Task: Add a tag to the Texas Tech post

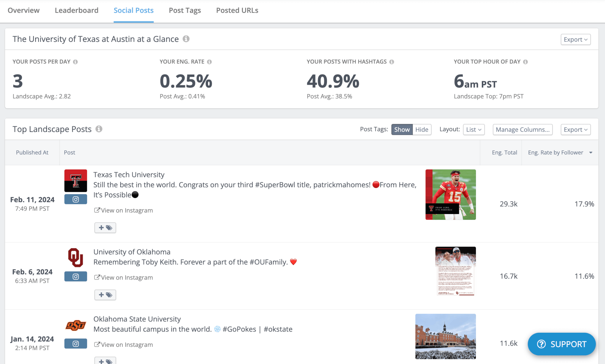Action: [105, 228]
